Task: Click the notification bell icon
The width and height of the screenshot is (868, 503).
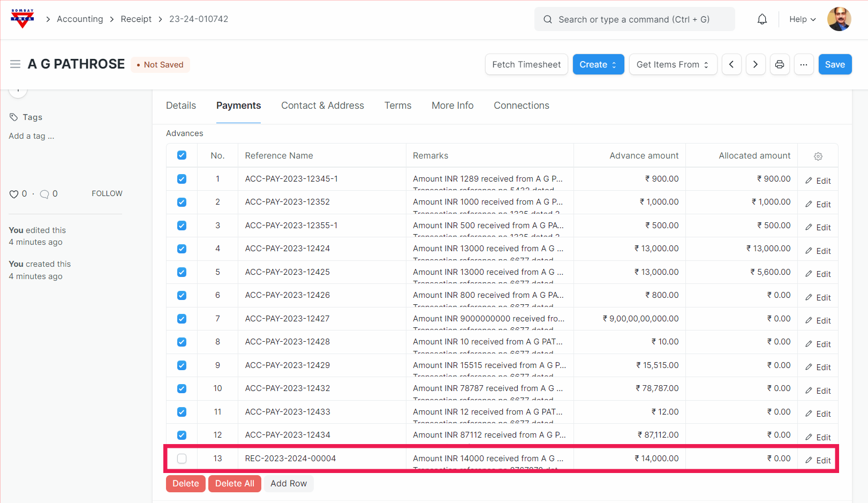Action: coord(762,19)
